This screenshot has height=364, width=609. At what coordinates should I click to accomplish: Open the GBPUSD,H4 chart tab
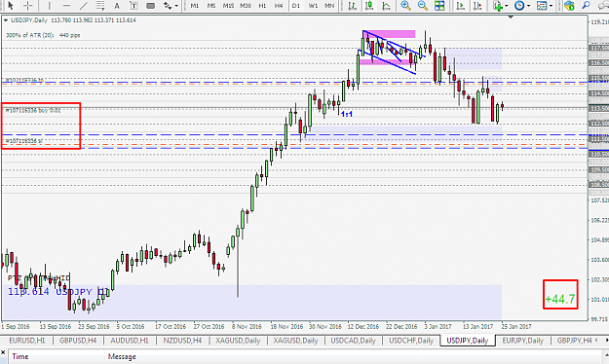tap(78, 341)
